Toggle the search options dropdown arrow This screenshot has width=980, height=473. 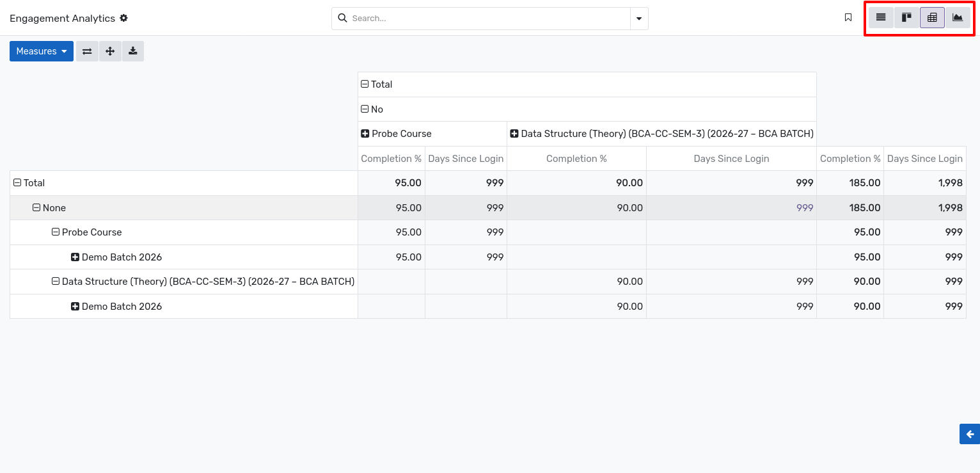point(639,19)
